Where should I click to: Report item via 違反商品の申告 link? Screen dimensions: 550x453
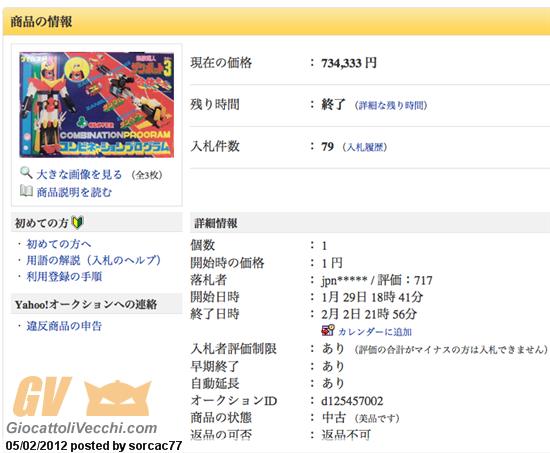point(64,326)
